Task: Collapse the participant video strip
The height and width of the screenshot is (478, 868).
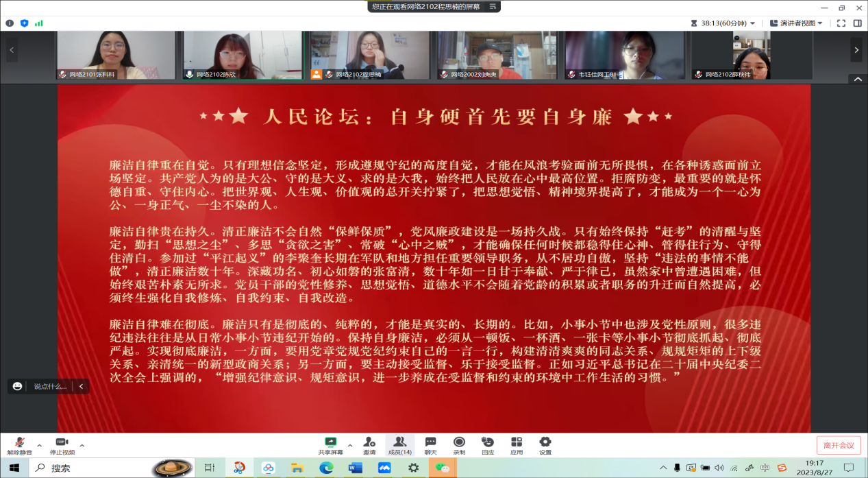Action: point(858,79)
